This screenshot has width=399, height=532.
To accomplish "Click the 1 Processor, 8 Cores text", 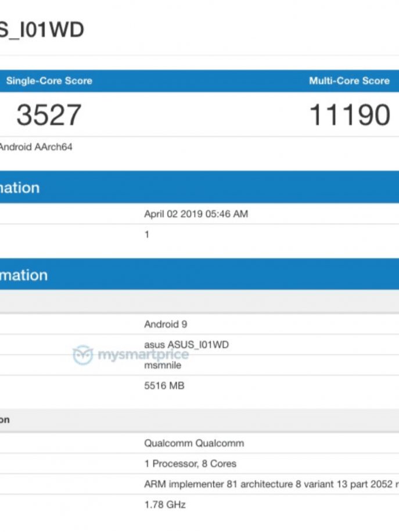I will click(190, 463).
